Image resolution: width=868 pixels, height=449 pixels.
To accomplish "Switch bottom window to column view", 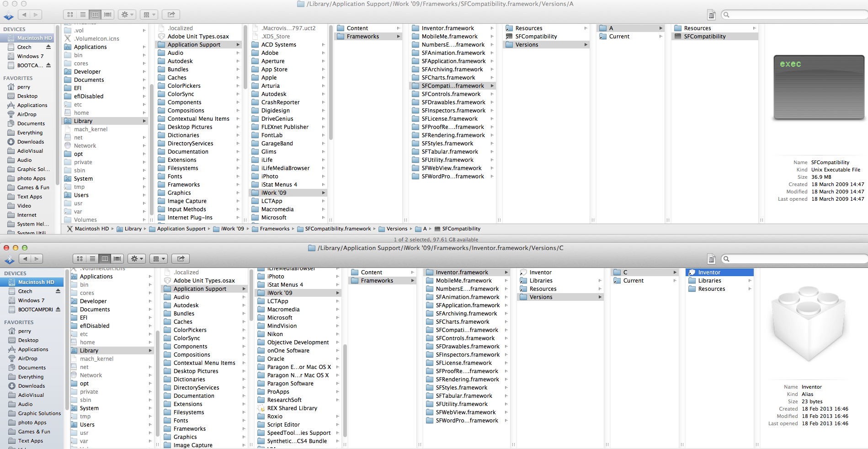I will 105,259.
